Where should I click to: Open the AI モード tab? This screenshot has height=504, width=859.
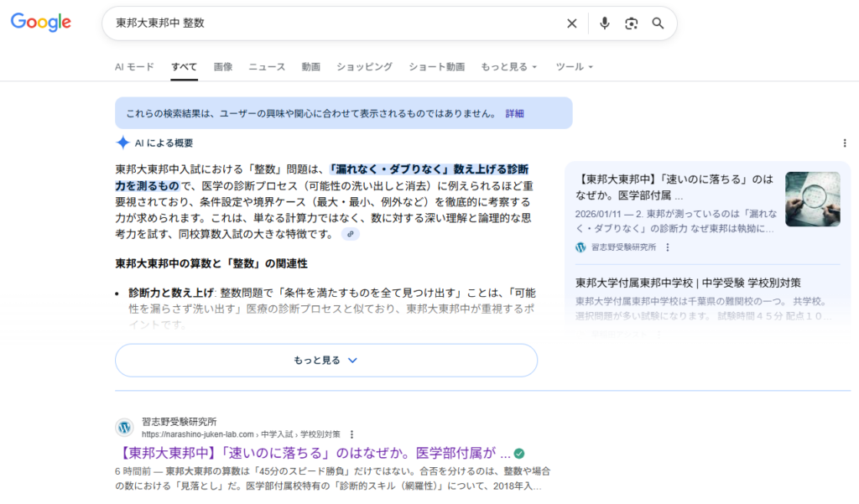pyautogui.click(x=134, y=67)
